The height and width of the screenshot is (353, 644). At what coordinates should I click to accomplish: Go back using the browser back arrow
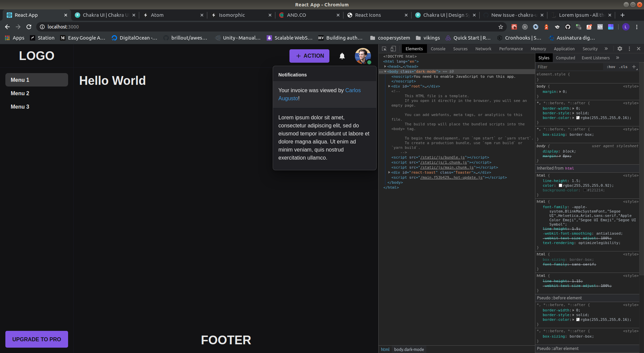7,27
